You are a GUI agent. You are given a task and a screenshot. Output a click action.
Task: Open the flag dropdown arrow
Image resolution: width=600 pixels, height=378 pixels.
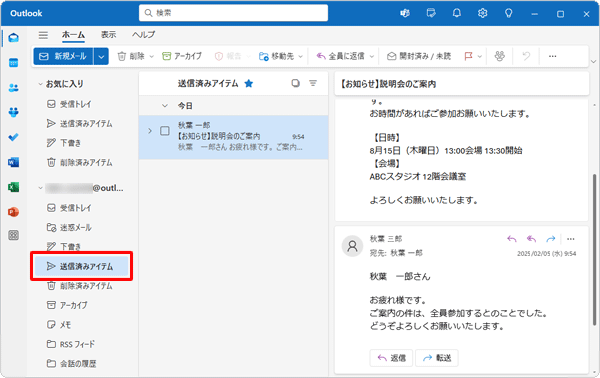[x=480, y=57]
